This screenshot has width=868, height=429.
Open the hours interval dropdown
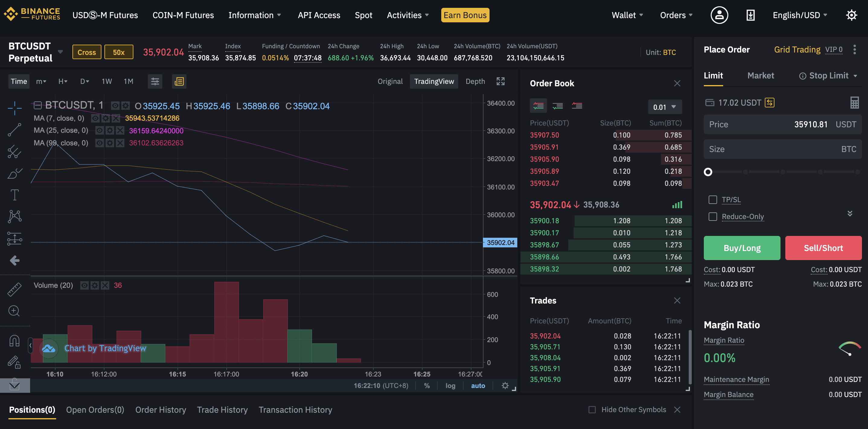click(x=63, y=81)
